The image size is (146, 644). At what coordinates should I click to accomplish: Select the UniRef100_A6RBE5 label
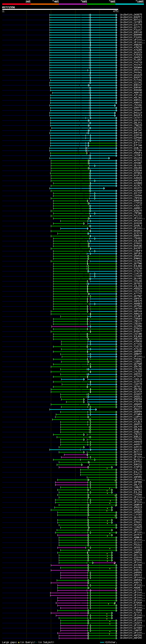coord(131,304)
